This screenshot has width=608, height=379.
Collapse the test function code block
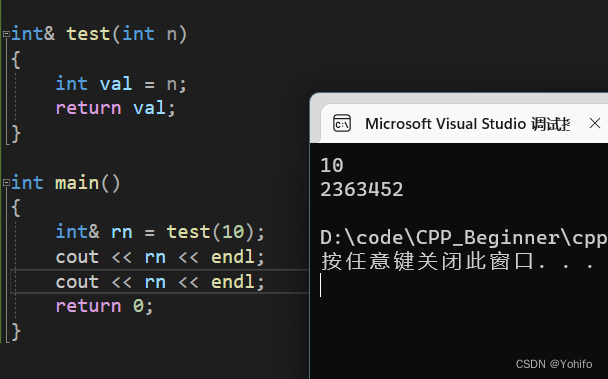tap(6, 34)
